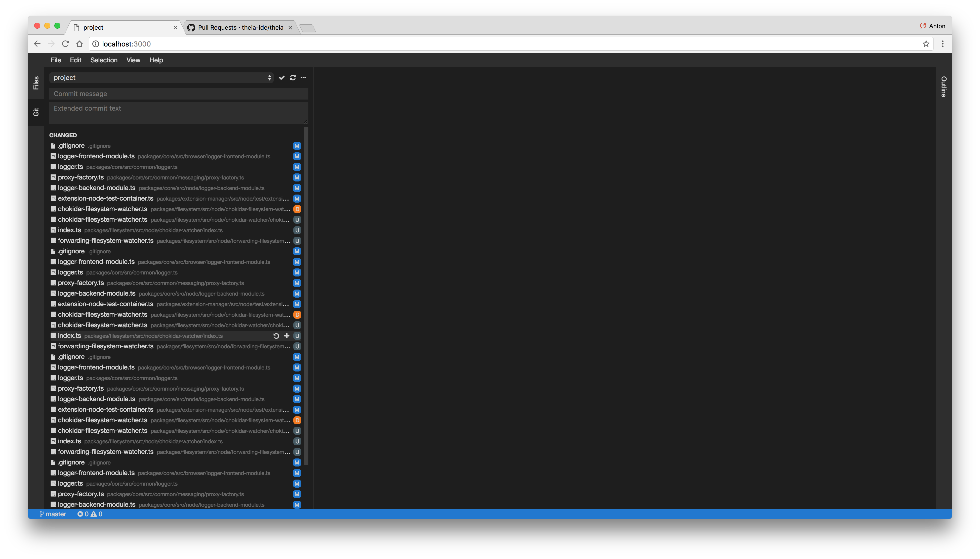Commit changes using the checkmark icon
The width and height of the screenshot is (980, 559).
282,78
